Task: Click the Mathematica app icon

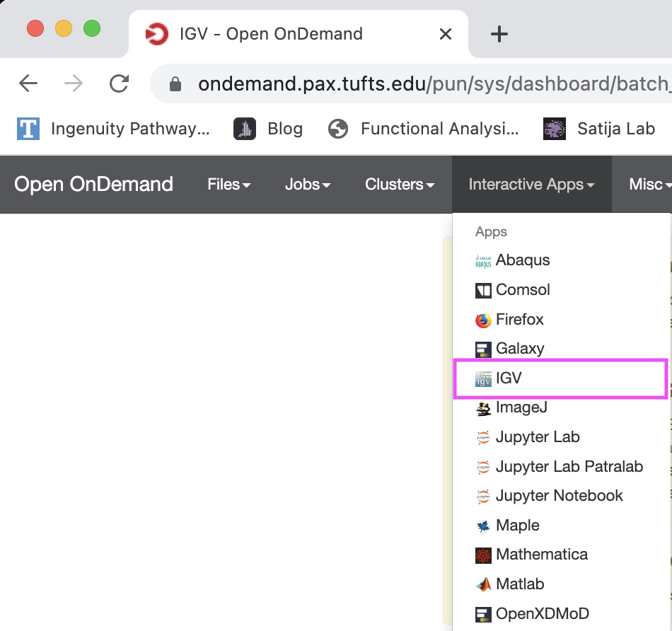Action: coord(483,555)
